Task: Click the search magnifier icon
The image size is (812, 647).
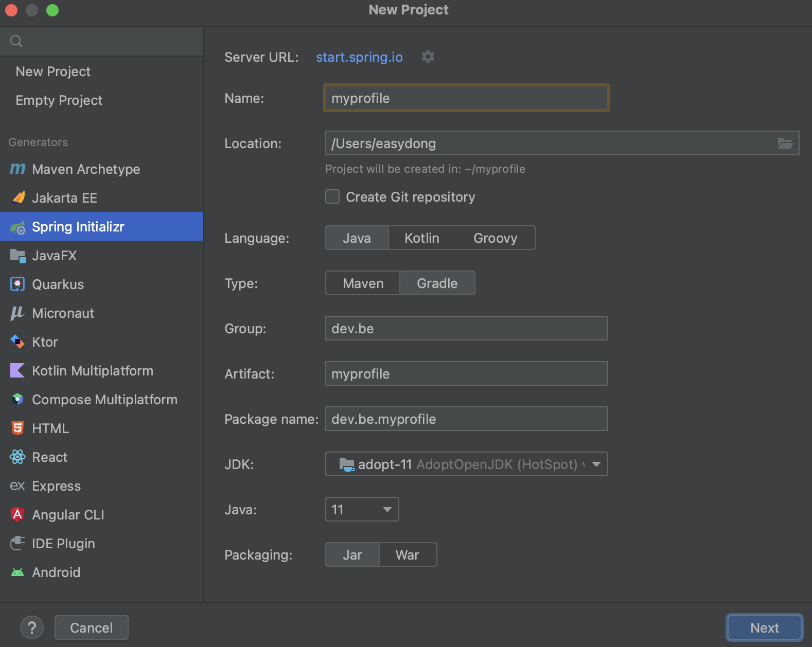Action: [16, 41]
